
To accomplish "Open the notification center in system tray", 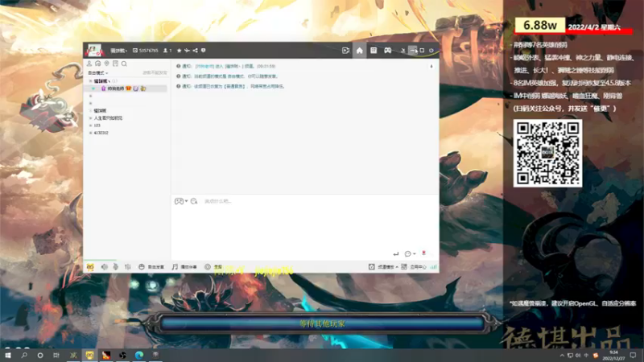I will coord(633,356).
